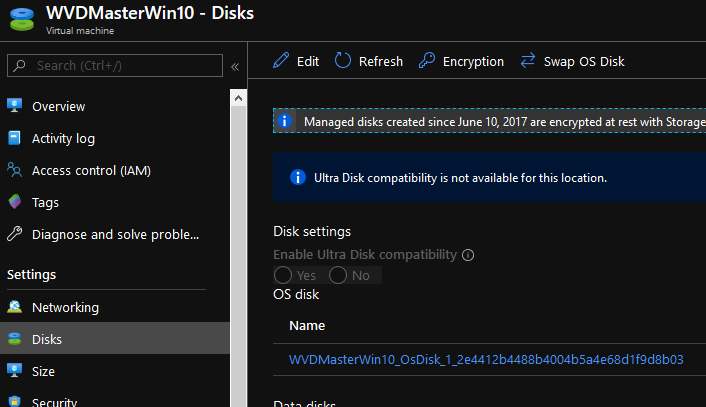The image size is (706, 407).
Task: Click the Activity log icon
Action: click(x=14, y=138)
